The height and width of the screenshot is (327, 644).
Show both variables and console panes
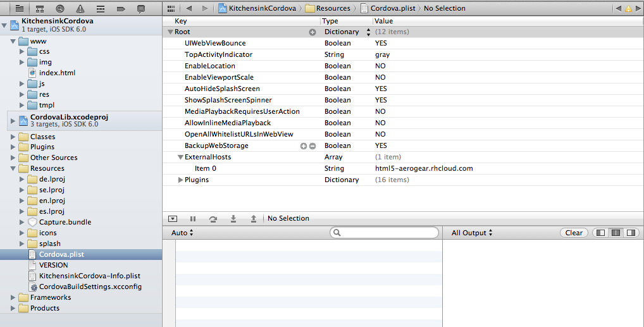[616, 233]
